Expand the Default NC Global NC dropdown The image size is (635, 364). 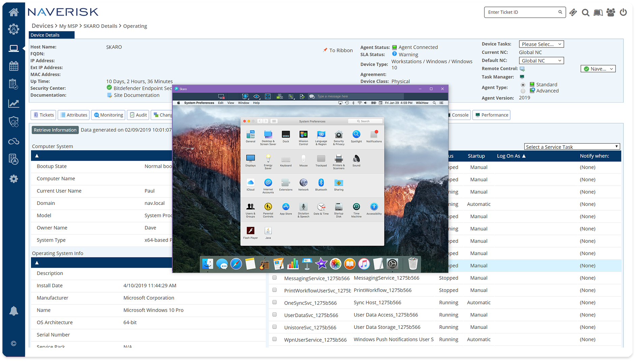click(541, 61)
